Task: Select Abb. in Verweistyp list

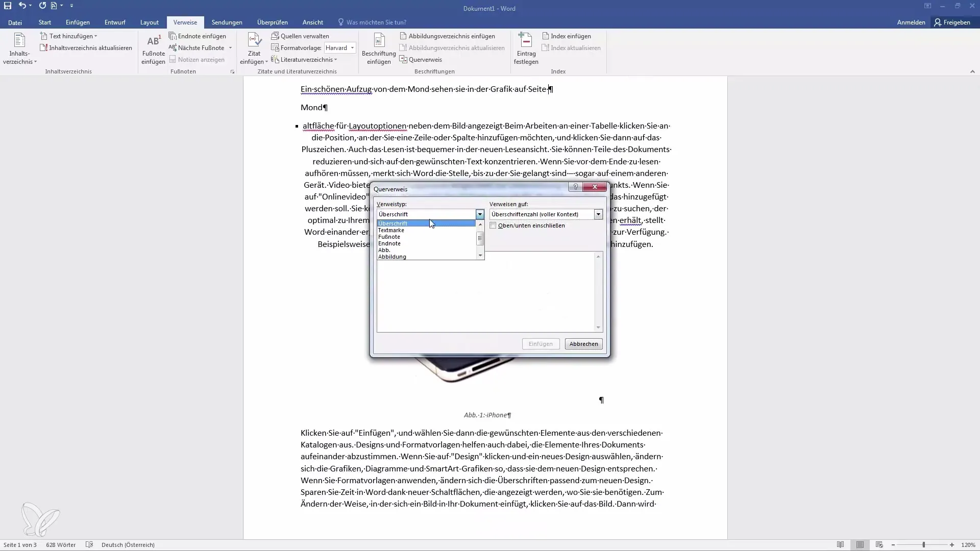Action: click(426, 250)
